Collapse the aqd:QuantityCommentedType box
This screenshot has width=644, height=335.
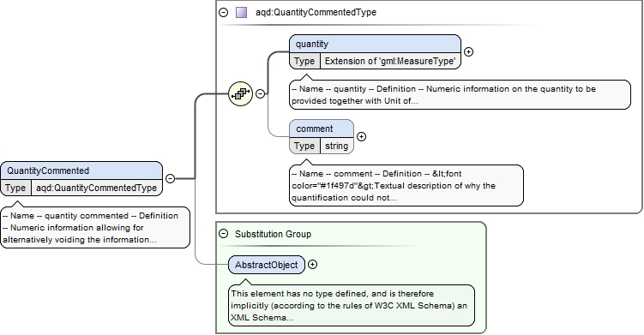224,12
